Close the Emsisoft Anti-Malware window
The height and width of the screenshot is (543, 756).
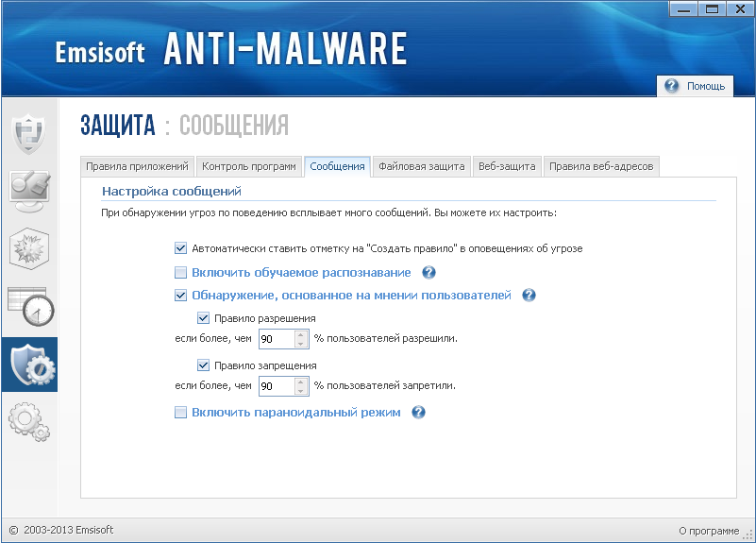coord(740,8)
